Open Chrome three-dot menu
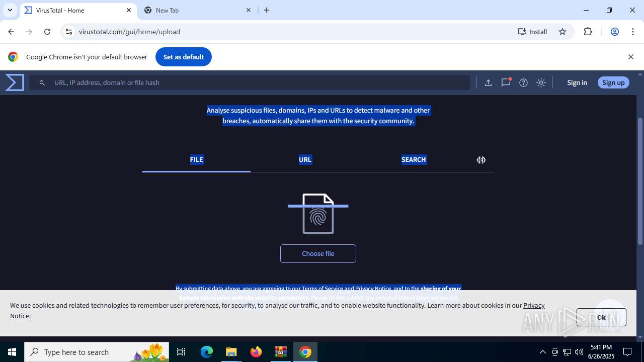This screenshot has height=362, width=644. click(x=632, y=32)
